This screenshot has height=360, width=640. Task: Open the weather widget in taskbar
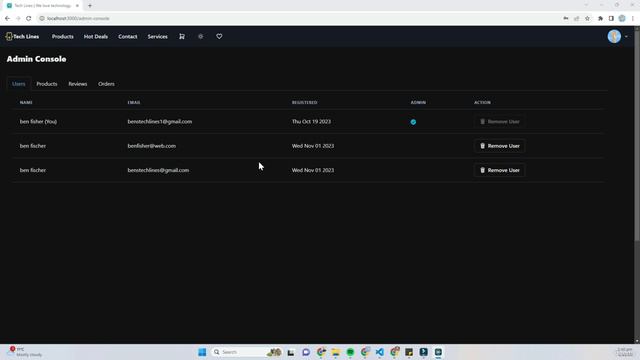pos(24,352)
